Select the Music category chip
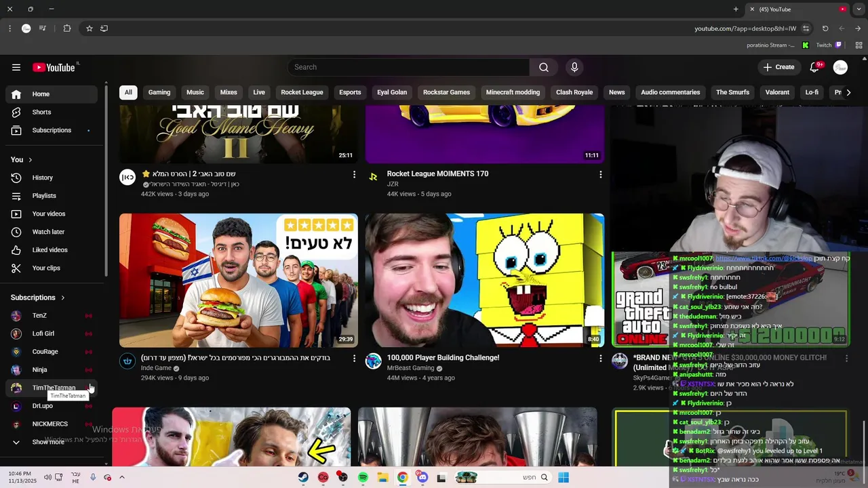868x488 pixels. (195, 92)
